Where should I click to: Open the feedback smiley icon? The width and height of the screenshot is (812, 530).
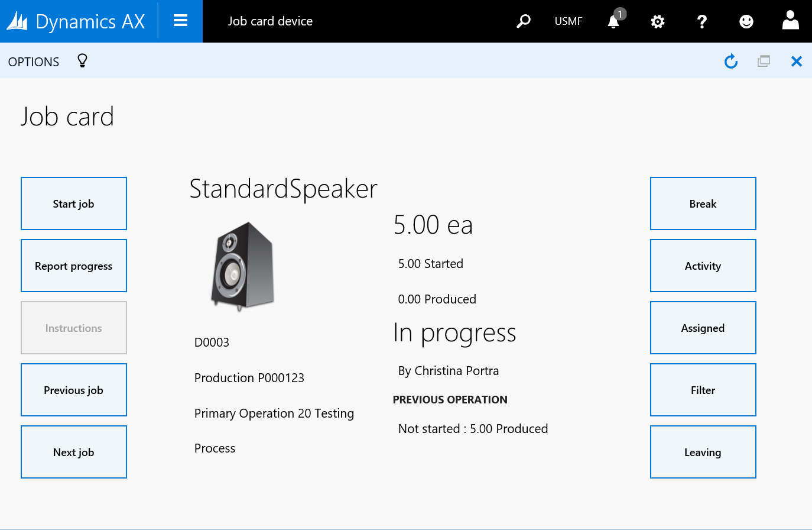(x=746, y=22)
